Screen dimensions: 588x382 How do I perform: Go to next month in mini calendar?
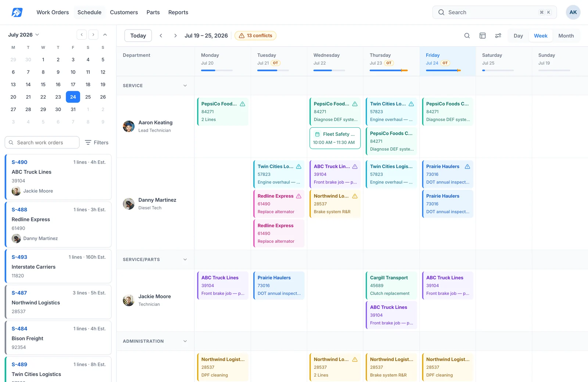point(93,35)
